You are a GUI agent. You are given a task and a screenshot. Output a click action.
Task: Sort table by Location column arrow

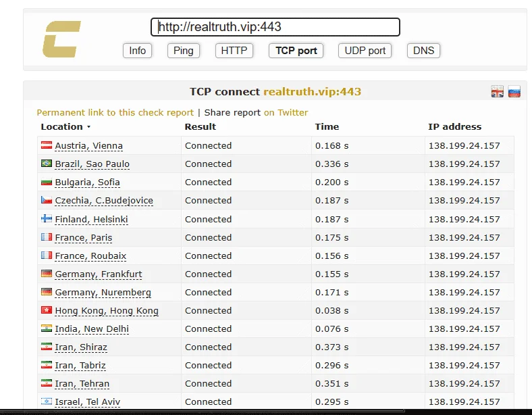[89, 127]
